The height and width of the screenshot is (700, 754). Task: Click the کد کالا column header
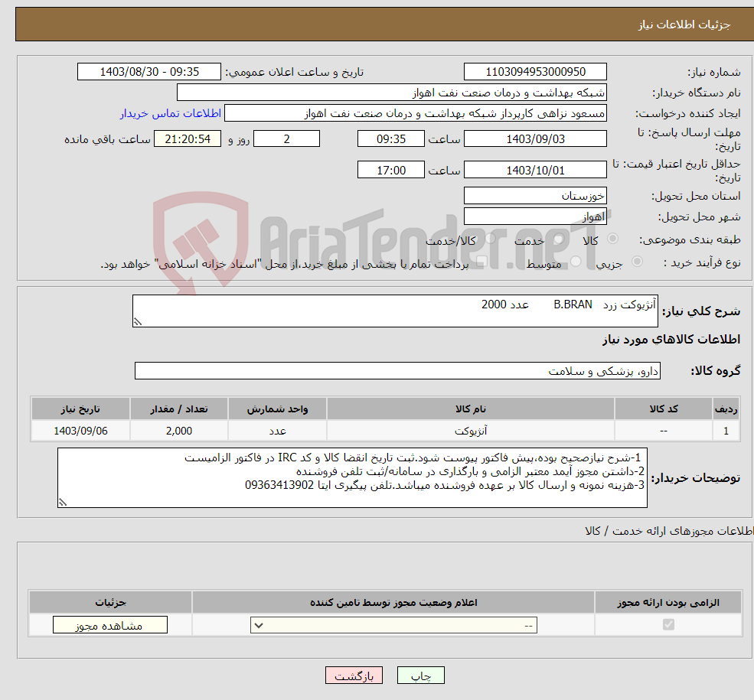point(664,409)
